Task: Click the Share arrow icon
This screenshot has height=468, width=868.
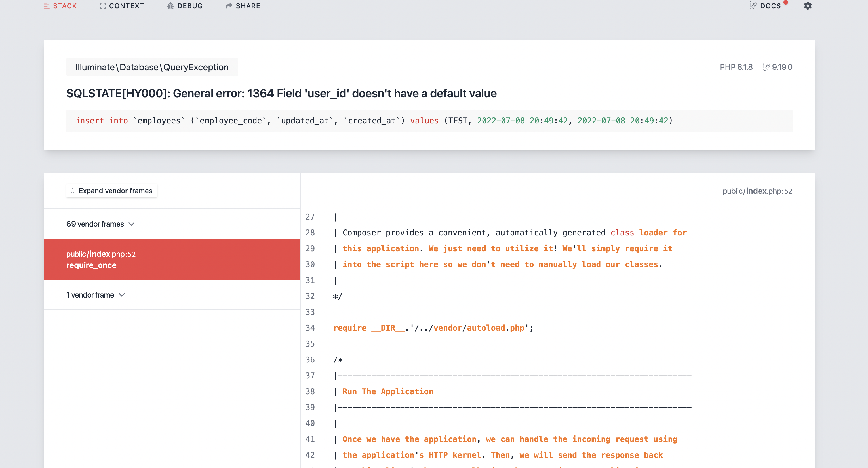Action: (x=229, y=6)
